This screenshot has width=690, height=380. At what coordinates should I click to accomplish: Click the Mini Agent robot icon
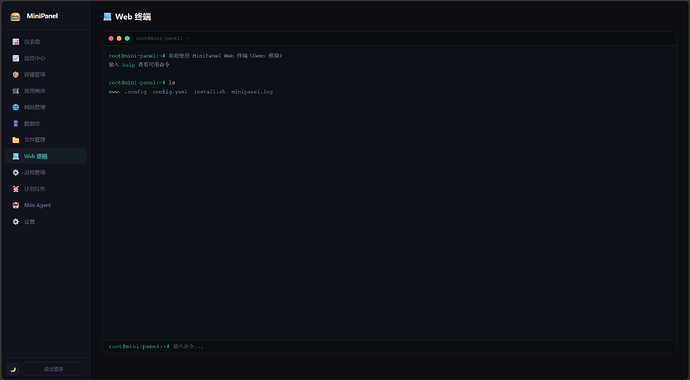tap(16, 205)
